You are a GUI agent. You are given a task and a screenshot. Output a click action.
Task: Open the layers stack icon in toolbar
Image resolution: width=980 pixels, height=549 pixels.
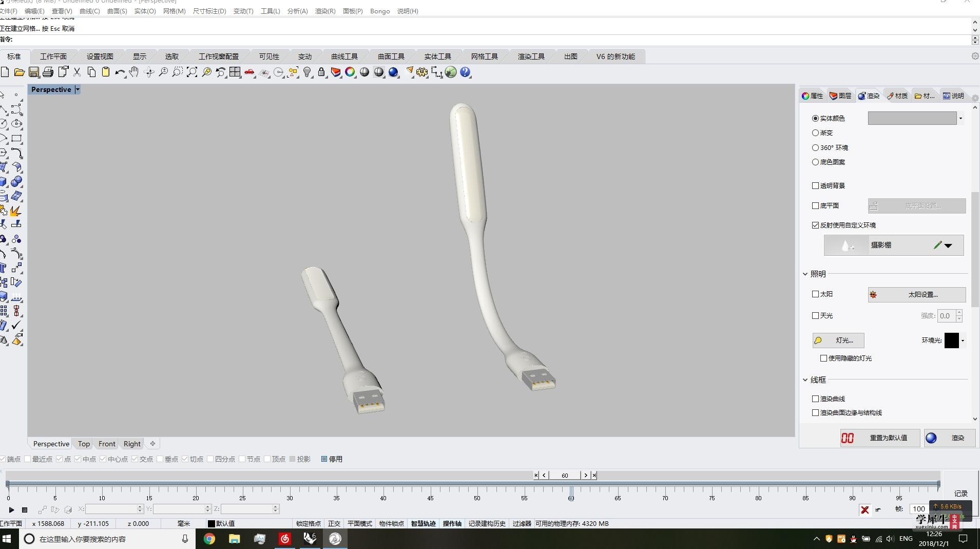336,72
